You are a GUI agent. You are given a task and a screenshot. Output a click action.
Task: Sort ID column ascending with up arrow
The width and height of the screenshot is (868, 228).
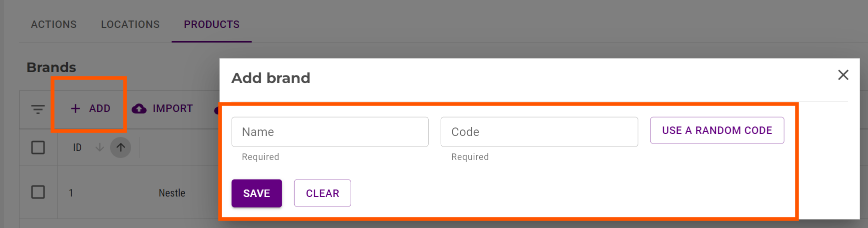[x=121, y=147]
